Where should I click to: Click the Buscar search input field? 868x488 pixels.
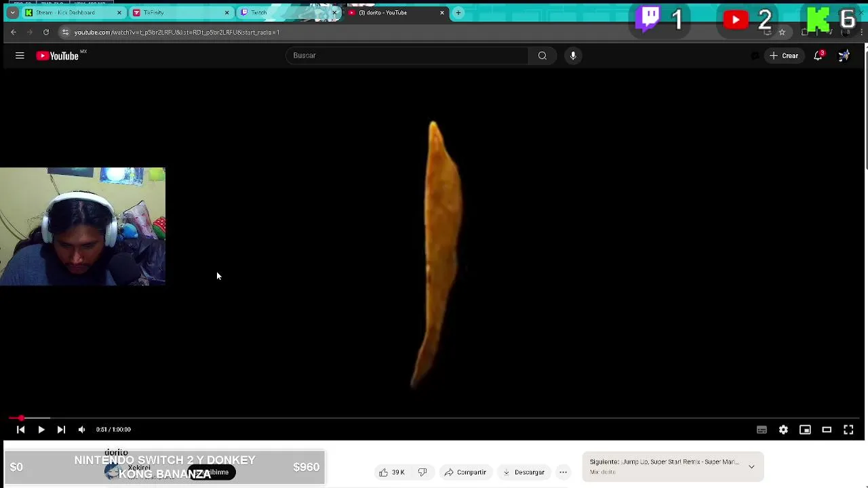[407, 56]
